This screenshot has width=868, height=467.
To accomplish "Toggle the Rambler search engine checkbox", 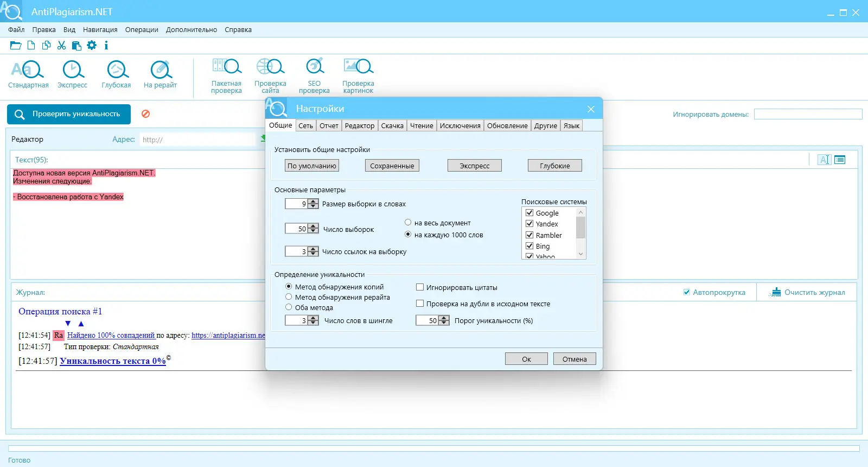I will click(529, 235).
